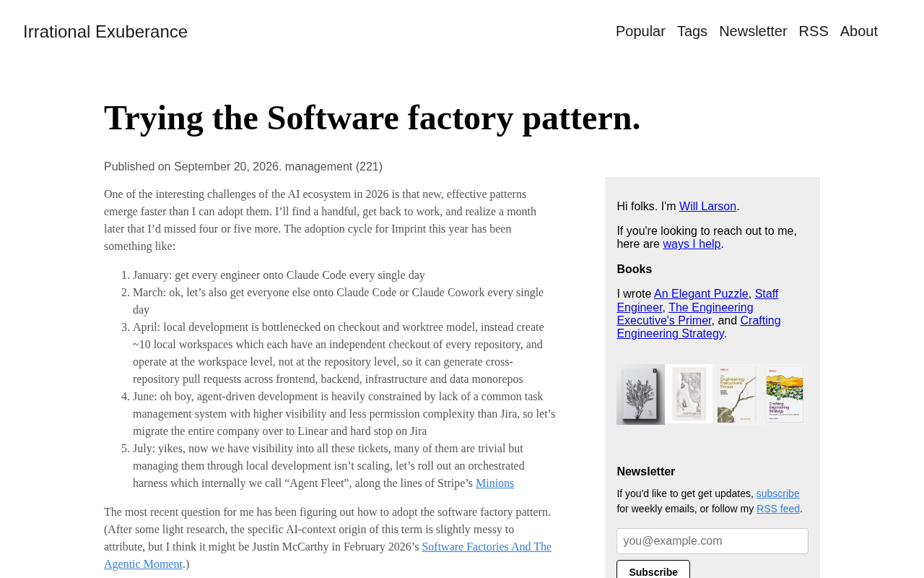Follow the Minions link in the list
The height and width of the screenshot is (578, 924).
click(494, 483)
